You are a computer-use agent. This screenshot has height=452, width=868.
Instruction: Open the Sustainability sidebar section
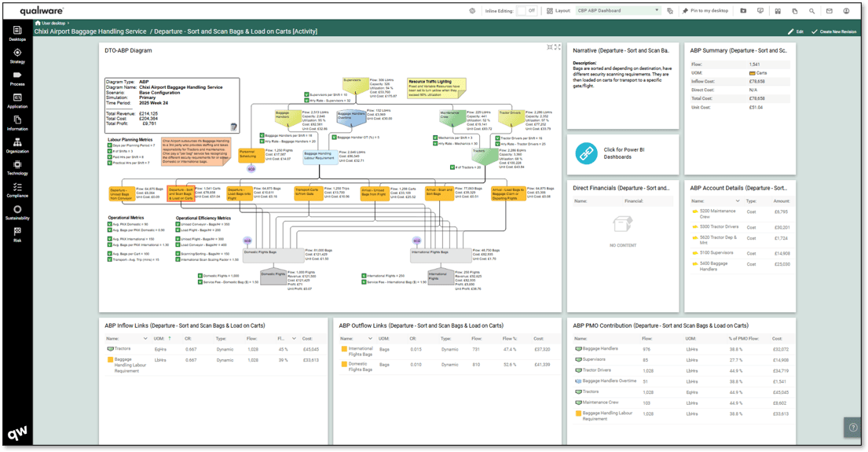(x=16, y=213)
